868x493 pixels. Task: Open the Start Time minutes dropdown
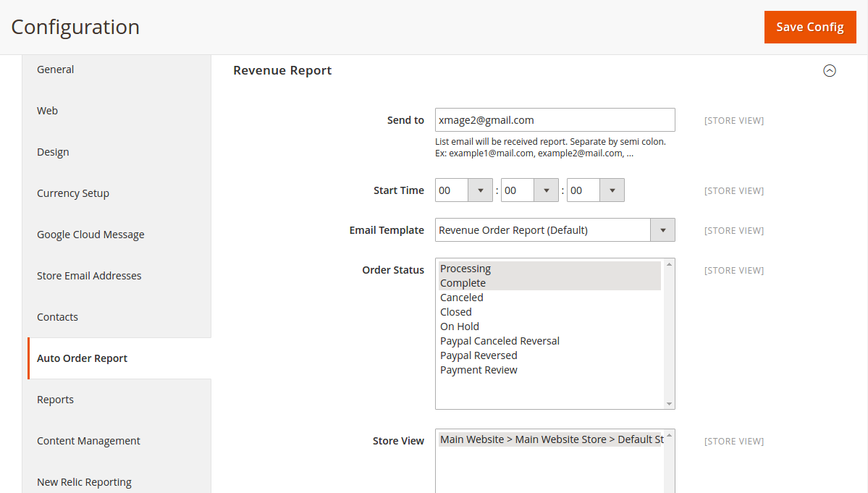coord(530,190)
